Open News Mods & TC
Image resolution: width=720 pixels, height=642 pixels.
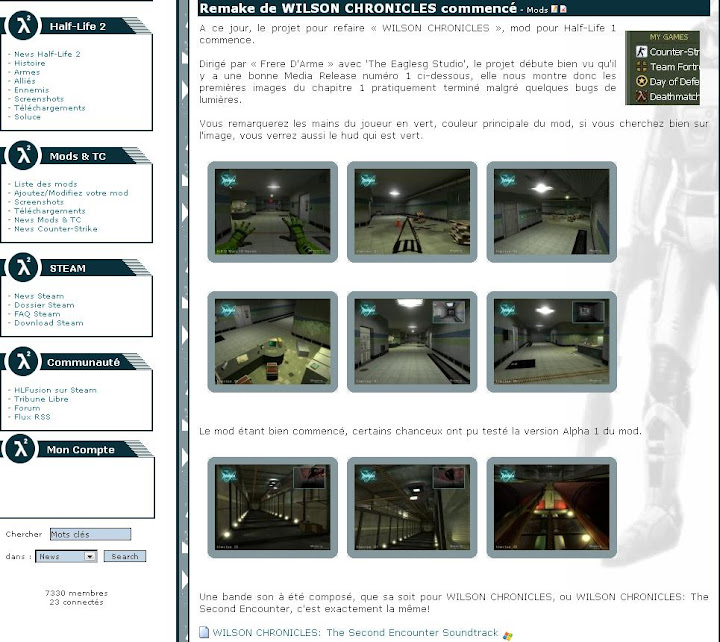point(48,220)
